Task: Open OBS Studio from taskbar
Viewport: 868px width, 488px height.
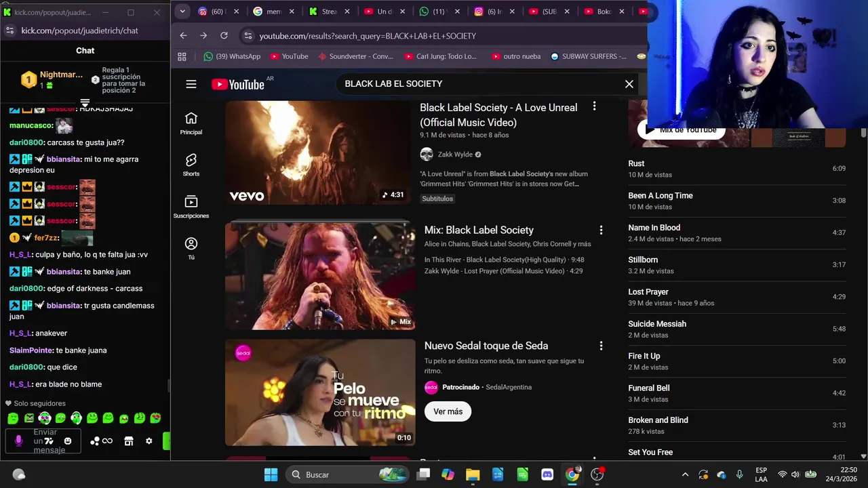Action: click(x=597, y=474)
